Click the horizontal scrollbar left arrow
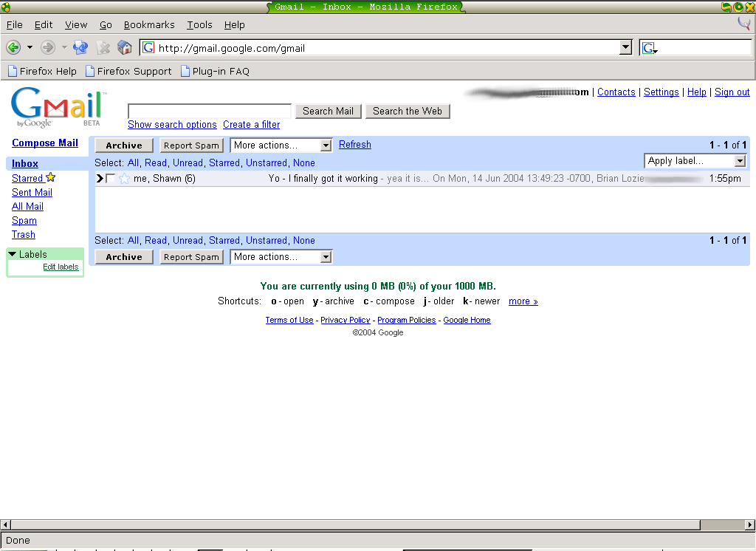 [5, 524]
